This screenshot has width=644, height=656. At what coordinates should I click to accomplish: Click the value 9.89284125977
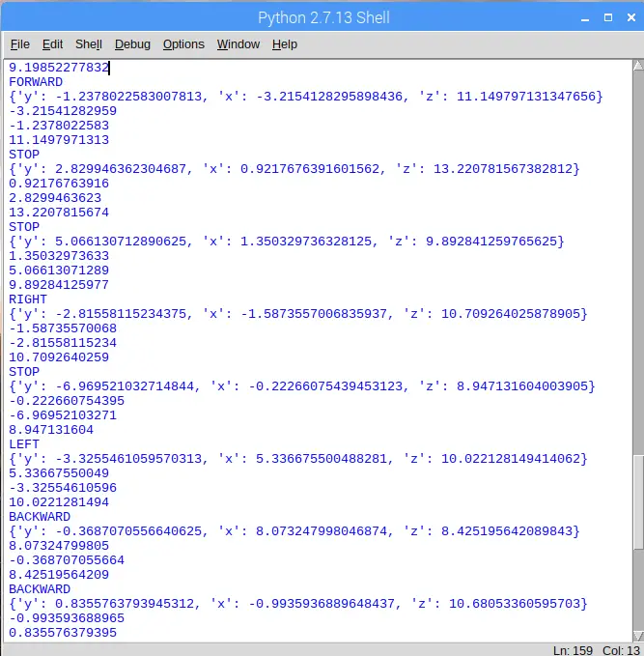59,285
